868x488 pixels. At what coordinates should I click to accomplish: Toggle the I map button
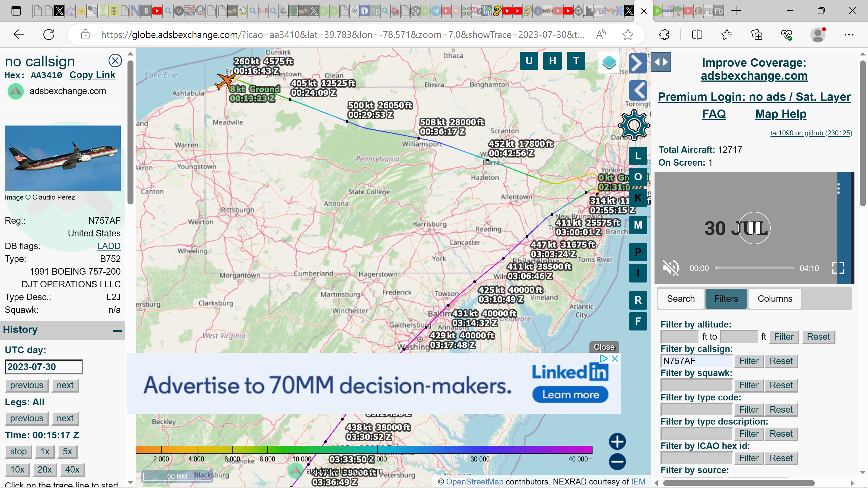click(638, 273)
